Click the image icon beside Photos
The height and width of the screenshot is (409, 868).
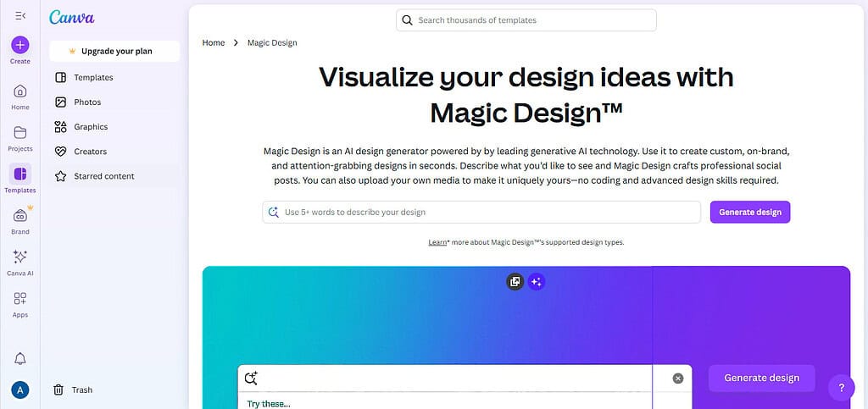click(60, 102)
